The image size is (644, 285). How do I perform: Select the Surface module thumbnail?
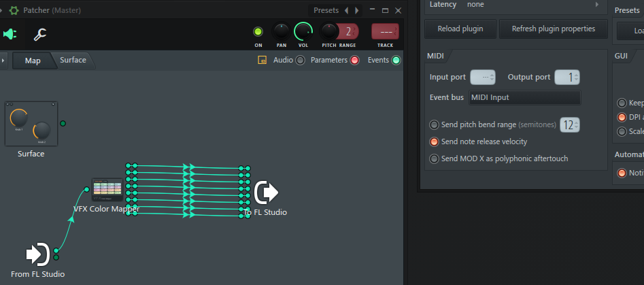pos(31,124)
